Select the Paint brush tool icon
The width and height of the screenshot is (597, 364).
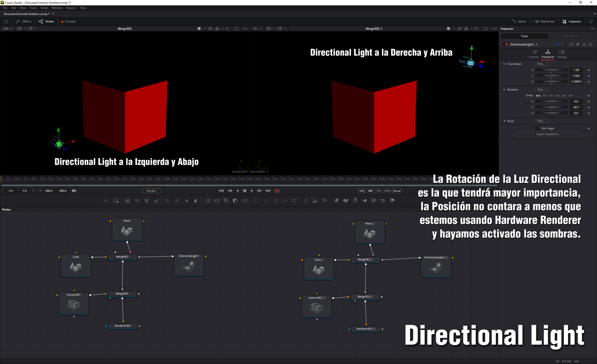(156, 201)
